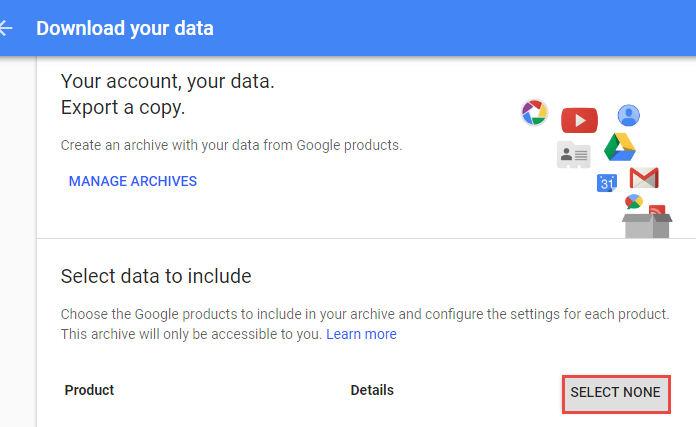Click the SELECT NONE button

616,394
